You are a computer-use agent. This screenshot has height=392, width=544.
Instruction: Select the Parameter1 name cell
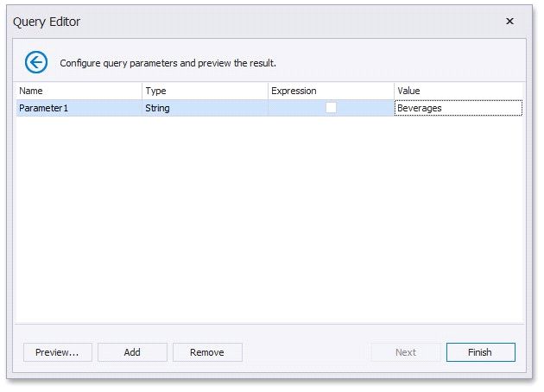coord(79,108)
